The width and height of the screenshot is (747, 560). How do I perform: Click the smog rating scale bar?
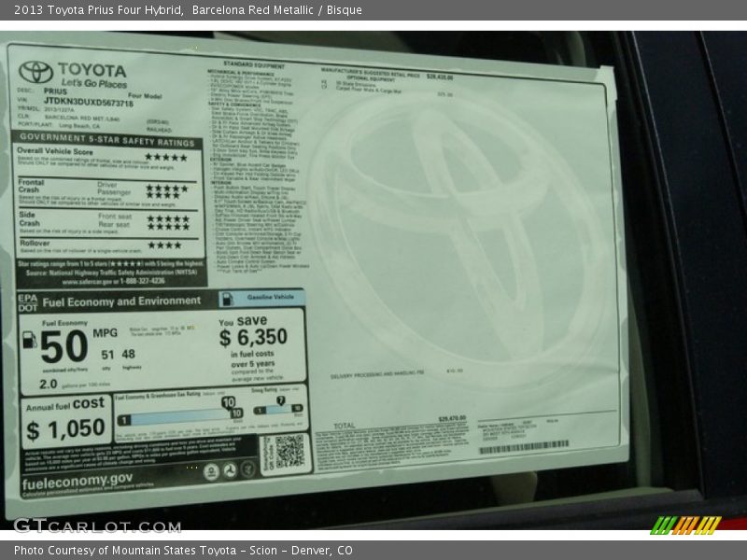[x=278, y=409]
